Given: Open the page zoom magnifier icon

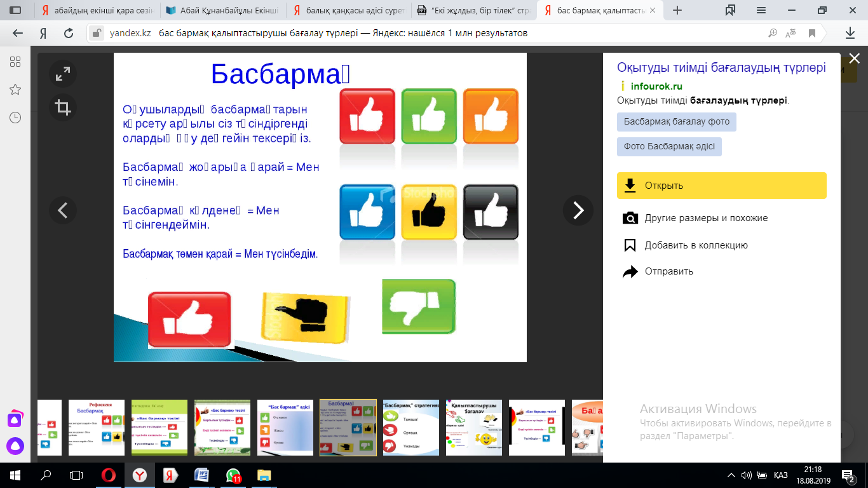Looking at the screenshot, I should 773,33.
